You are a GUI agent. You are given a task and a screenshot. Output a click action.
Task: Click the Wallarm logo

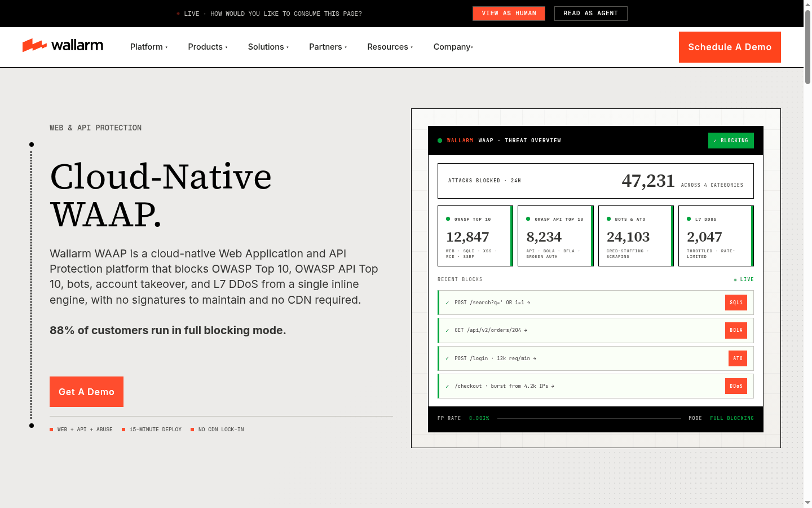(x=63, y=45)
